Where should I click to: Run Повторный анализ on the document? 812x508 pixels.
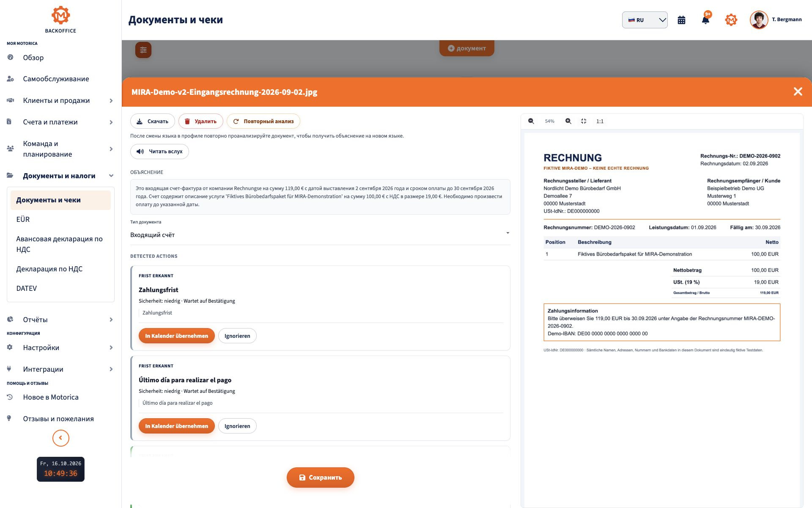pos(263,121)
